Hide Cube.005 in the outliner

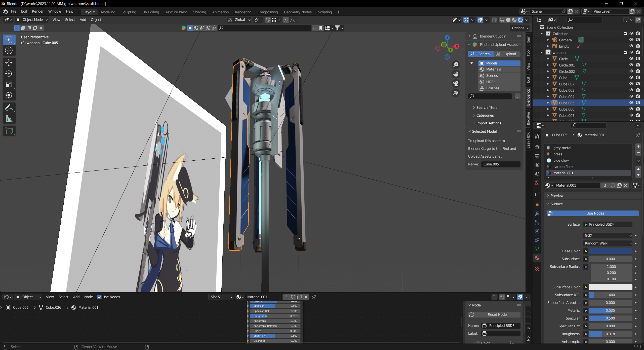coord(631,103)
